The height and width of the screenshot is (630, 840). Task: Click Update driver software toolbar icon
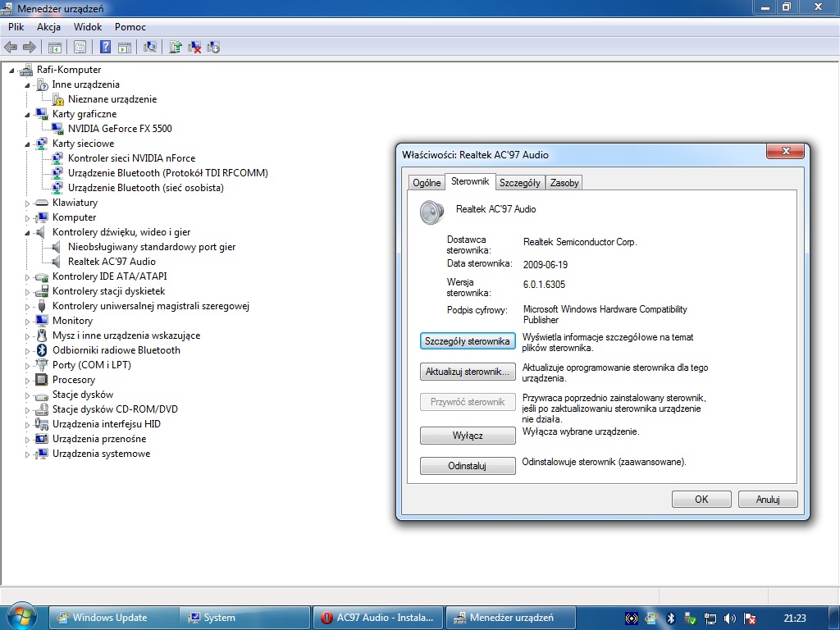(x=176, y=47)
